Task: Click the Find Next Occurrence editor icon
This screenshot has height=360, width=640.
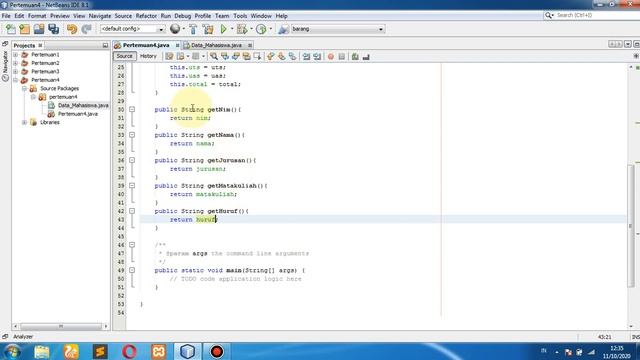Action: click(x=236, y=56)
